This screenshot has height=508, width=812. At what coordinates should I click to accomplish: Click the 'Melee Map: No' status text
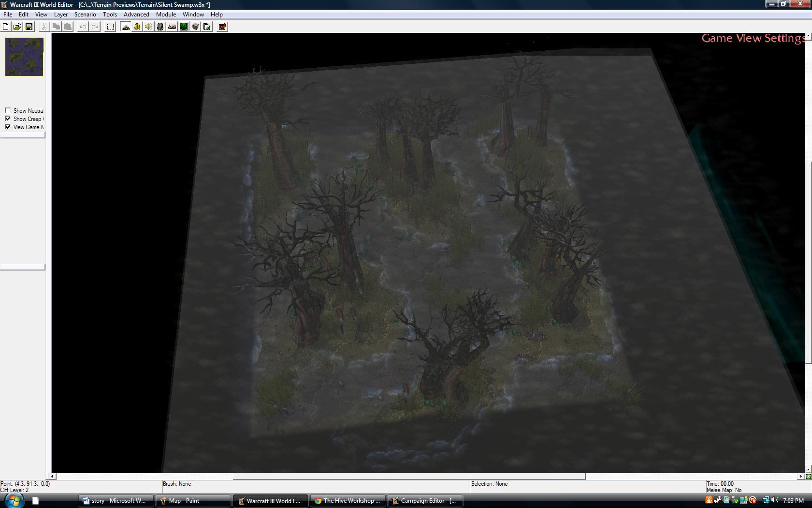pyautogui.click(x=724, y=490)
